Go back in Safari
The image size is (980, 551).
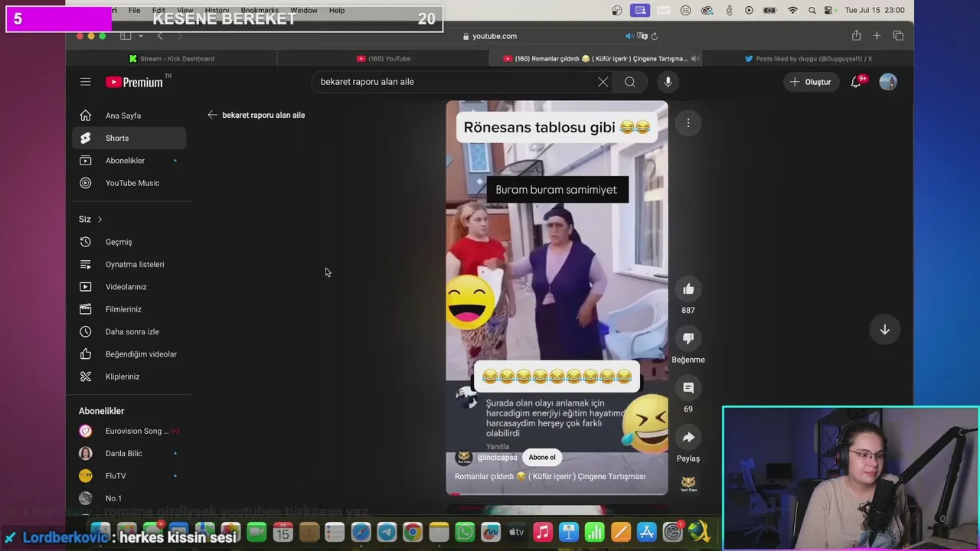pos(160,36)
